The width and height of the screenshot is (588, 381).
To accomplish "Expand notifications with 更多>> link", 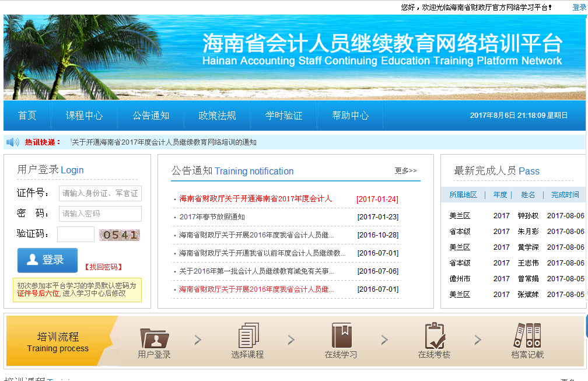I will pyautogui.click(x=405, y=171).
